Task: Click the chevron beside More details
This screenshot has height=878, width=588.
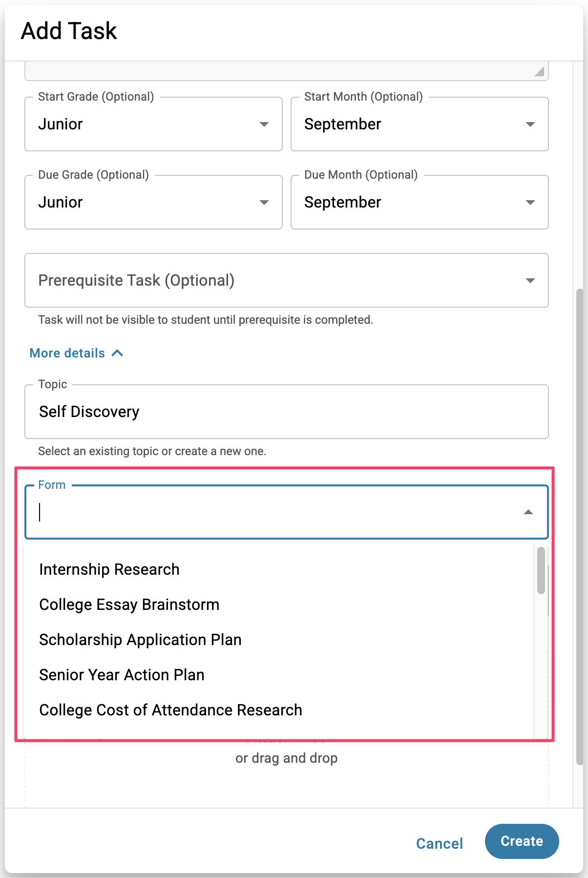Action: tap(118, 353)
